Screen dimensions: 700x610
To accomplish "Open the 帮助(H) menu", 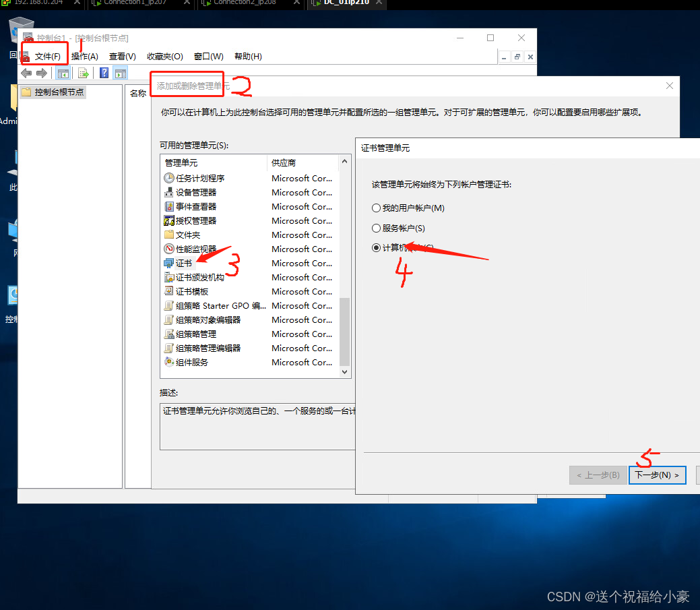I will point(248,57).
